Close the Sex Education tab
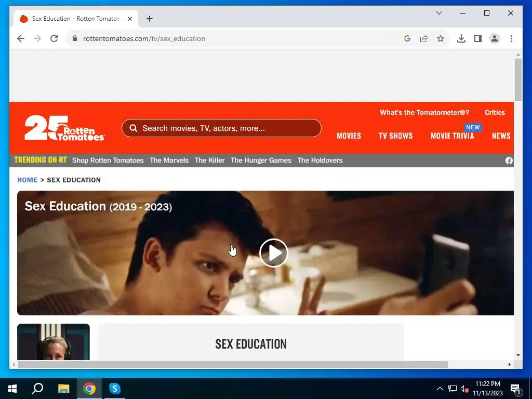This screenshot has height=399, width=532. pos(129,19)
